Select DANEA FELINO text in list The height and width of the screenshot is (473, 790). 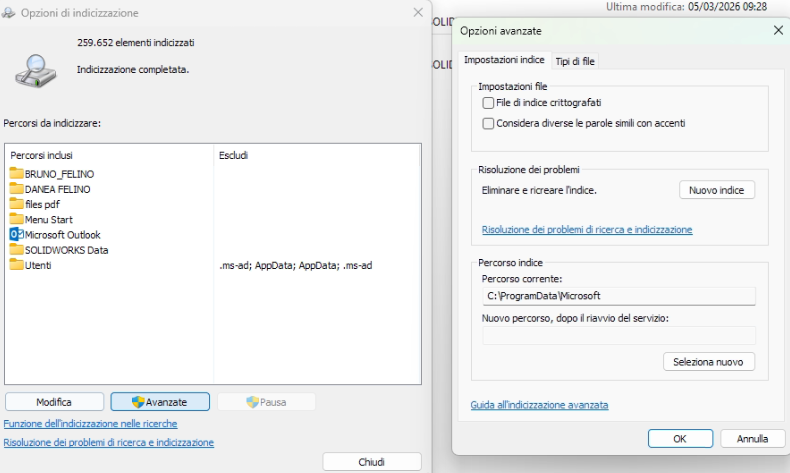tap(57, 189)
